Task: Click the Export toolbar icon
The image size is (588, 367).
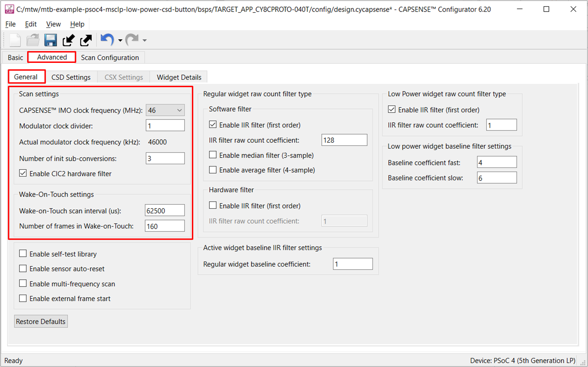Action: (x=86, y=40)
